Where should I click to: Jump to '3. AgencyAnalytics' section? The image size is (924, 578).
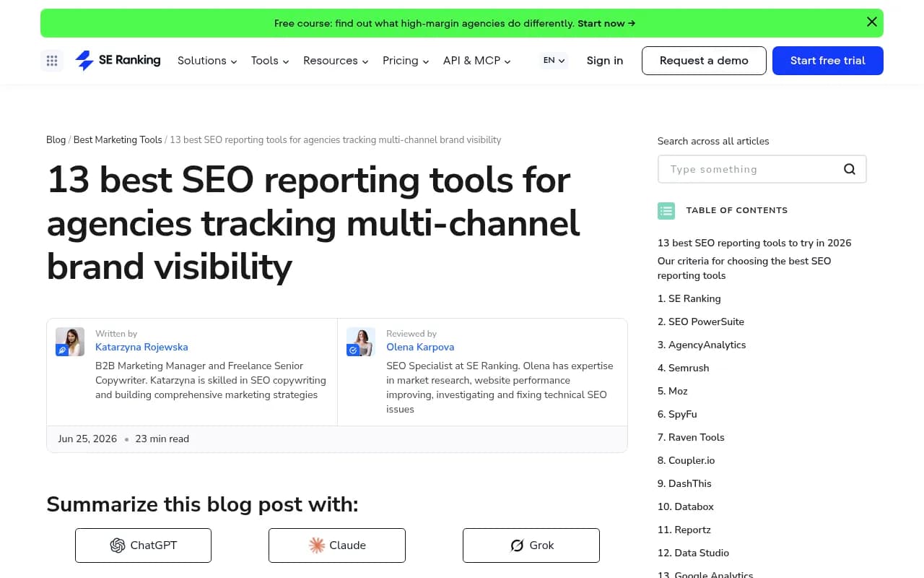point(702,345)
